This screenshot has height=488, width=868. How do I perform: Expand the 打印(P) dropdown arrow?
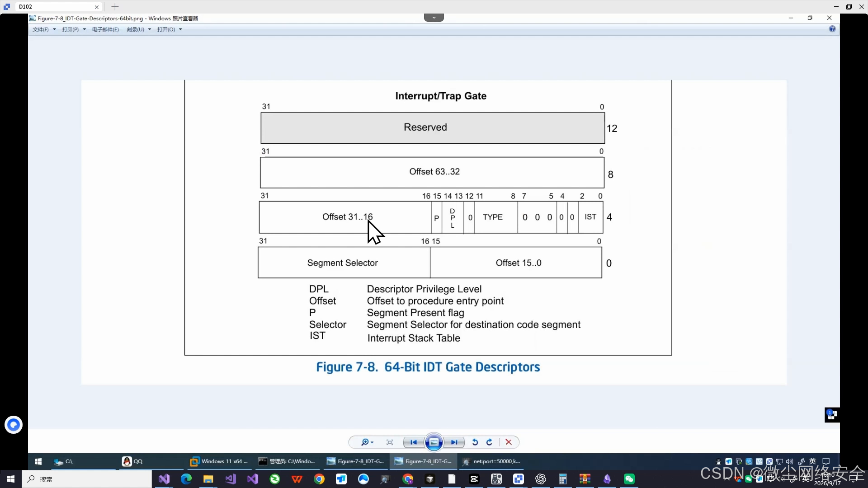pos(84,29)
